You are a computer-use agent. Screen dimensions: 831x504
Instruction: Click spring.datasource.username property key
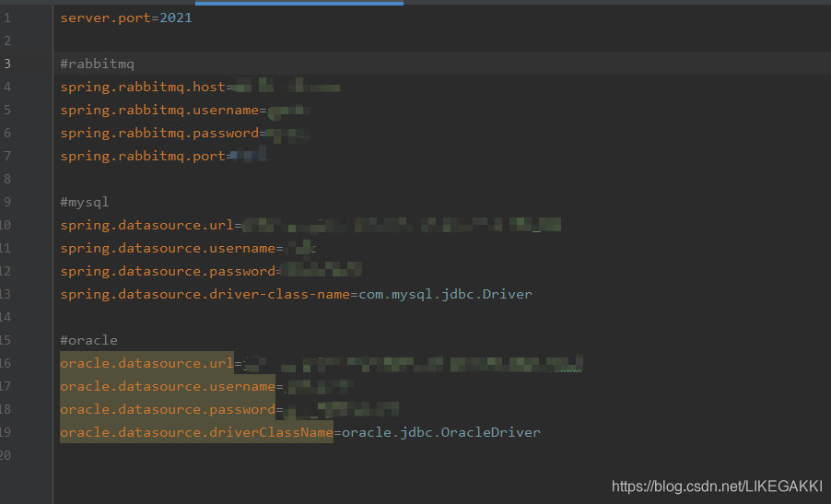coord(168,249)
